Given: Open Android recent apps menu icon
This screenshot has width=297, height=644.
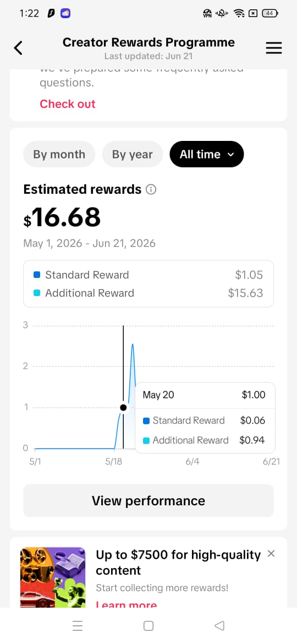Looking at the screenshot, I should click(x=78, y=625).
